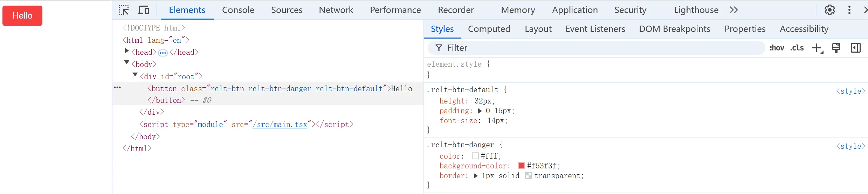Select the html lang="en" node
The width and height of the screenshot is (868, 194).
156,40
